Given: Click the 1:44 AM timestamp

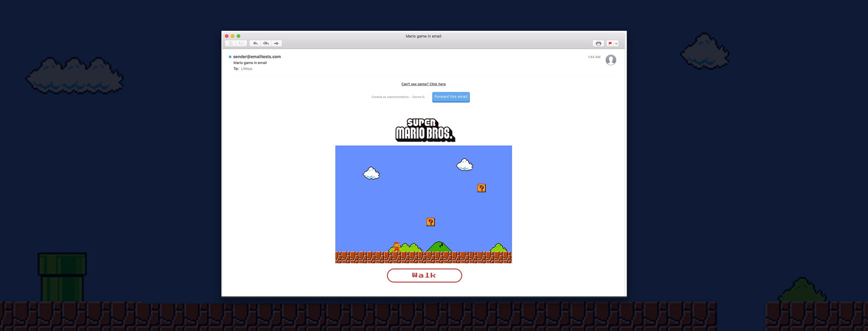Looking at the screenshot, I should point(594,57).
